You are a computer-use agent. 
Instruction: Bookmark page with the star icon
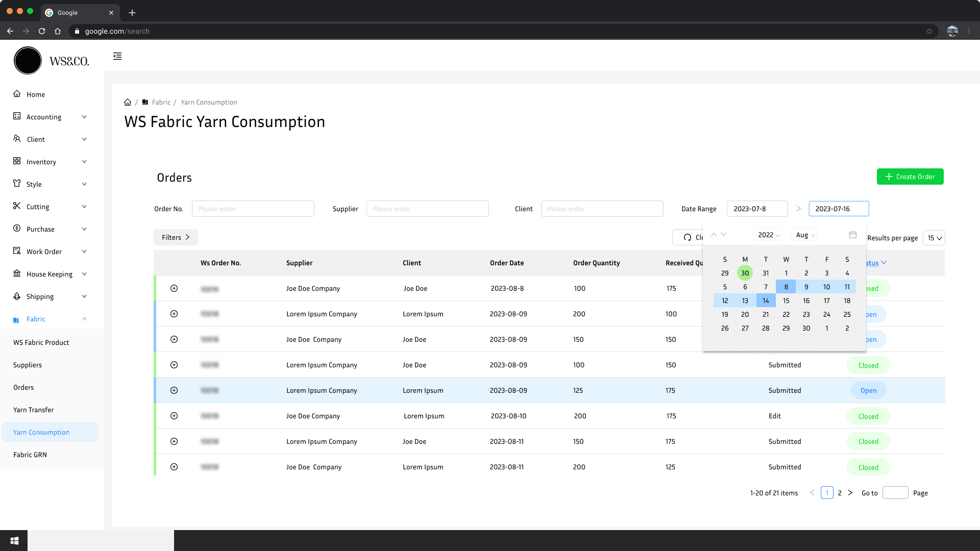tap(929, 31)
